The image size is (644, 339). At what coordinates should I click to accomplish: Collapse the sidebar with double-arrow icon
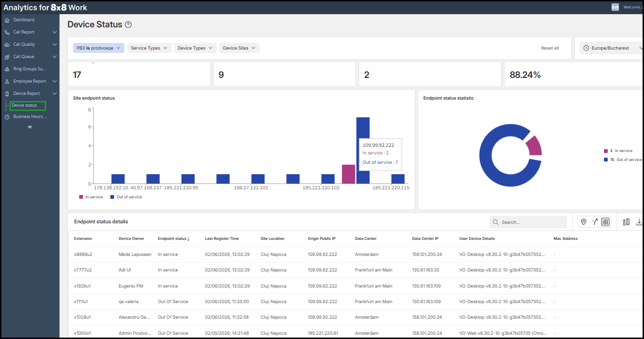click(x=30, y=127)
